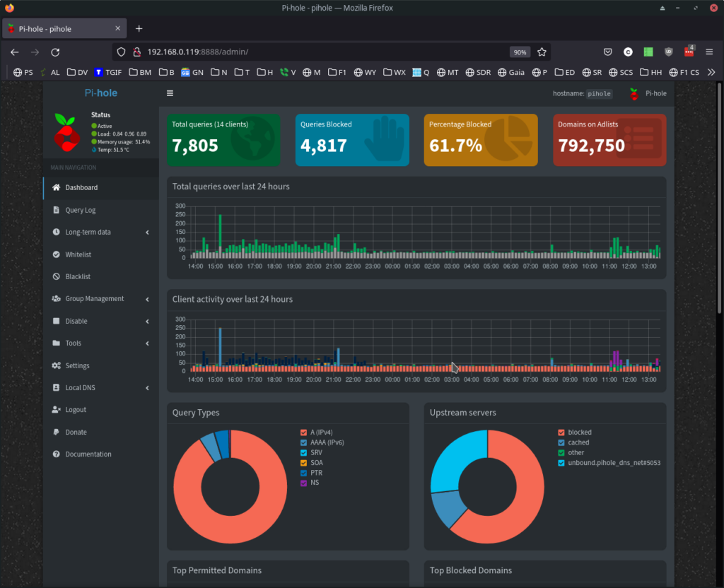
Task: Click the Disable stop icon
Action: 56,321
